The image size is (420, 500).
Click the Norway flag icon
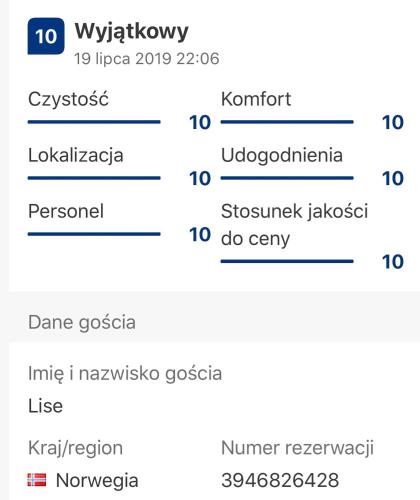tap(37, 480)
